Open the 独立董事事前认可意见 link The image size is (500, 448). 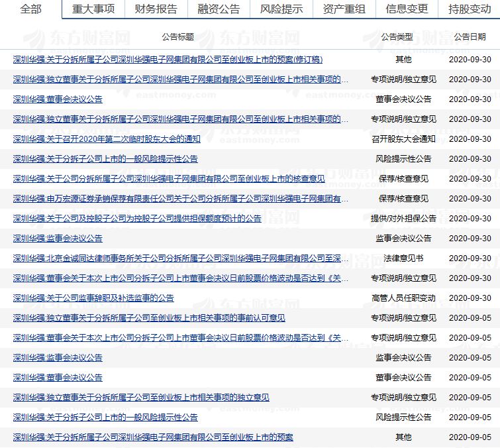(x=149, y=318)
